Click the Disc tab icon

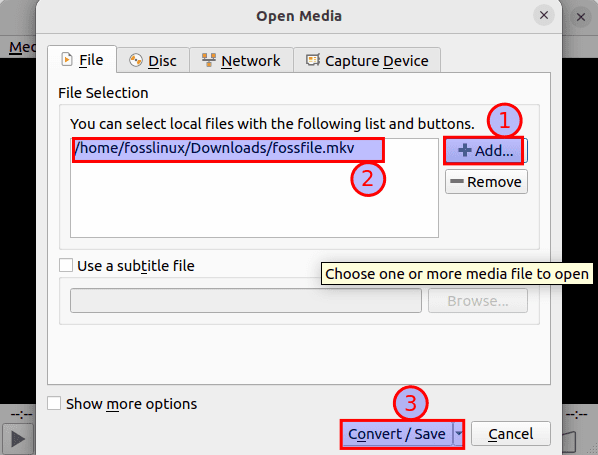136,60
